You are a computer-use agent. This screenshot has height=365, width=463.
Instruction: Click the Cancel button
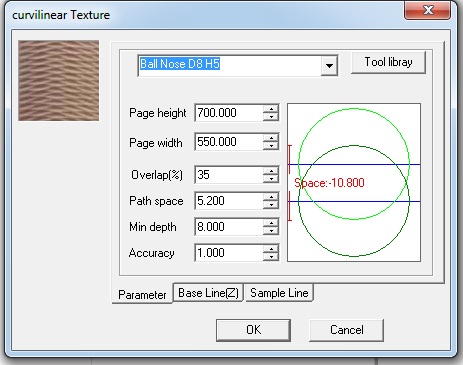point(347,330)
